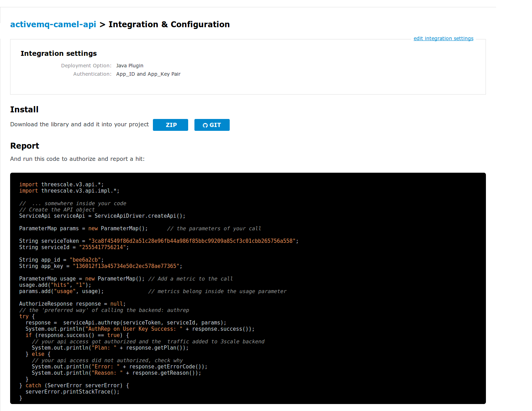
Task: Click the GitHub octocat icon on GIT button
Action: (205, 125)
